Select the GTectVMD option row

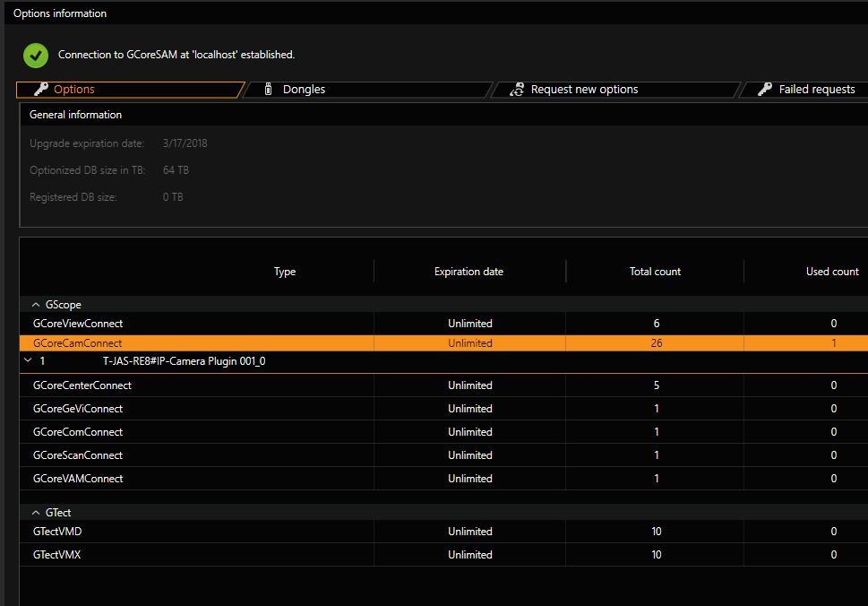tap(443, 532)
